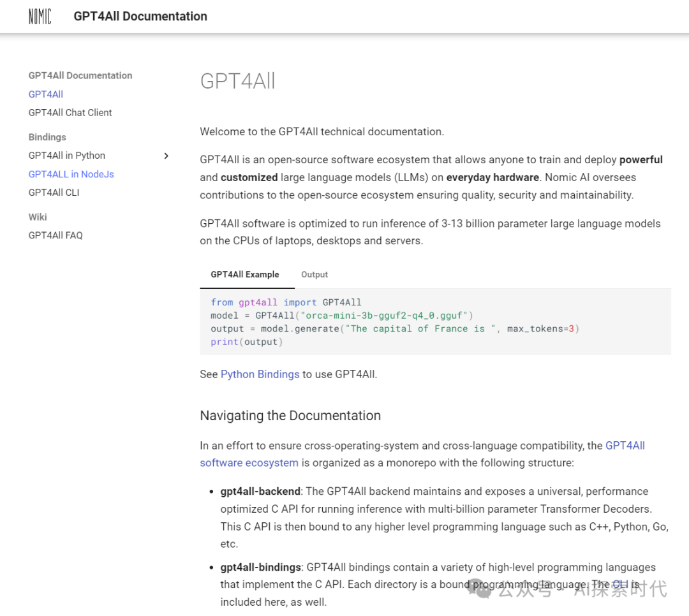The width and height of the screenshot is (689, 616).
Task: Click the Navigating the Documentation heading
Action: pyautogui.click(x=290, y=416)
